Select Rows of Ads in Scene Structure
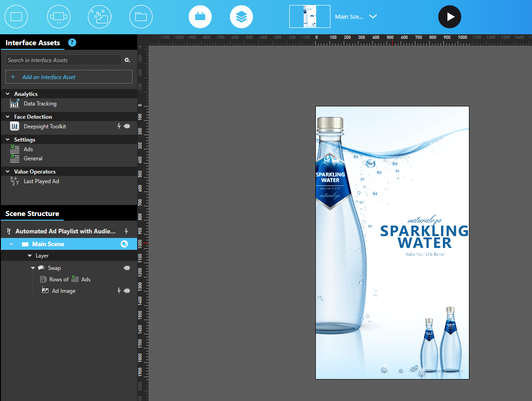Screen dimensions: 532x401 coord(69,280)
